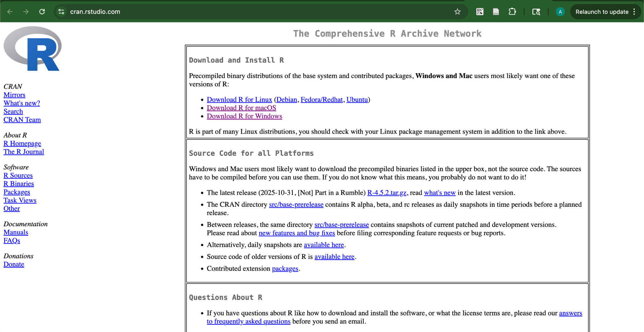Image resolution: width=644 pixels, height=332 pixels.
Task: Reload the page with the refresh icon
Action: (42, 12)
